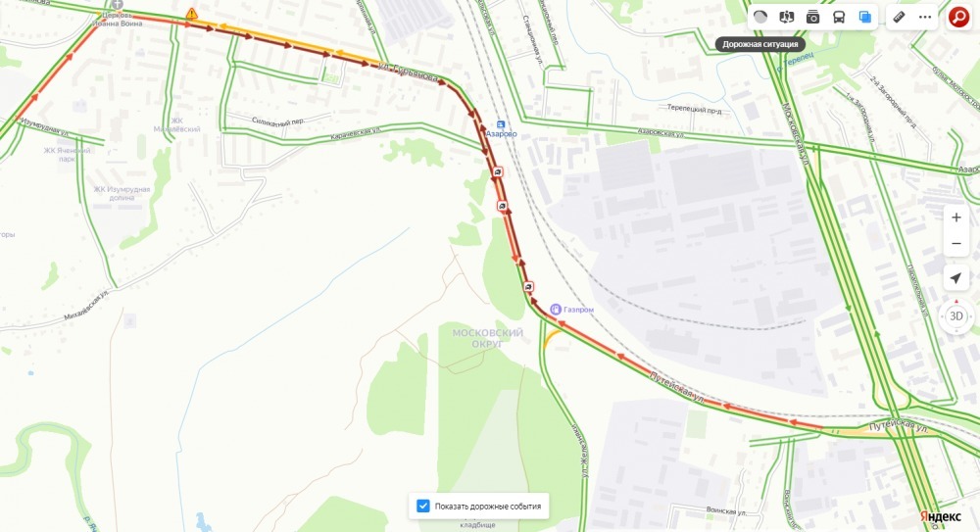Click the Азарово railway station marker
Image resolution: width=980 pixels, height=532 pixels.
click(x=501, y=125)
